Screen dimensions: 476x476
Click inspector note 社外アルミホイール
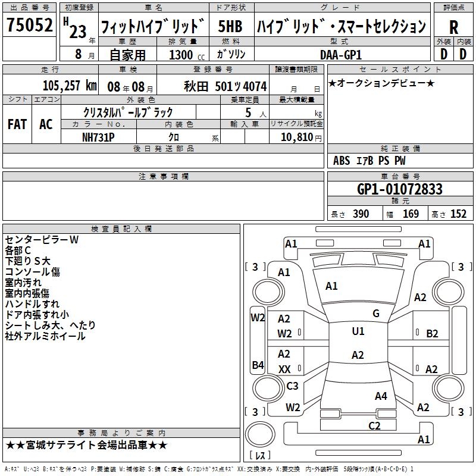pyautogui.click(x=45, y=336)
